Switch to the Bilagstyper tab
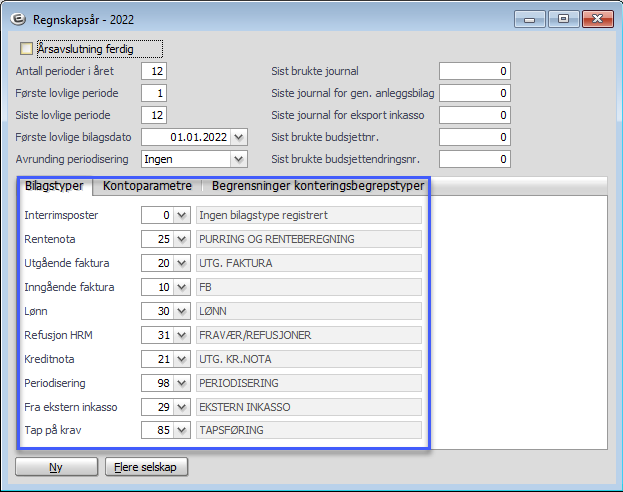 [54, 186]
